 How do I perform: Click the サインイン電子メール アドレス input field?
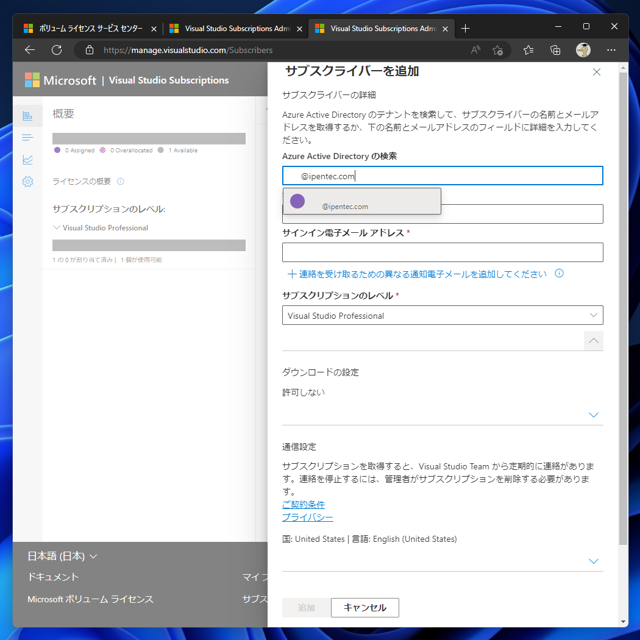442,252
